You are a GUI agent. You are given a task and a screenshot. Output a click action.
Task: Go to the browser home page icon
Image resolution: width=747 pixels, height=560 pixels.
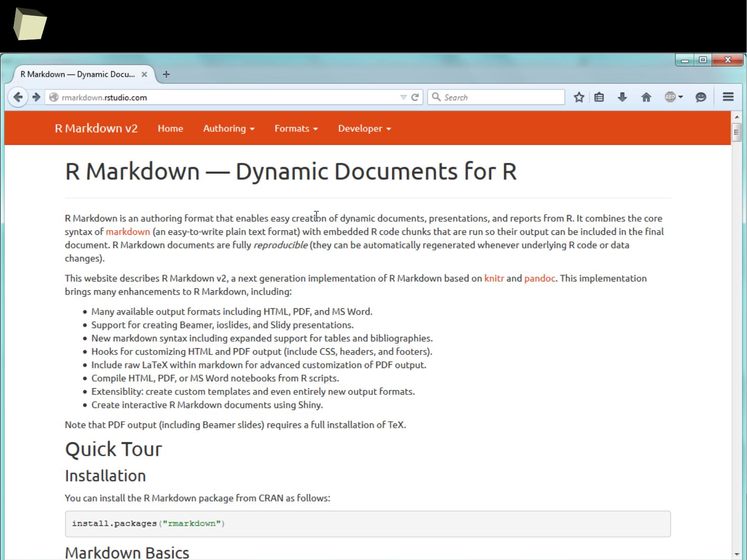[646, 97]
